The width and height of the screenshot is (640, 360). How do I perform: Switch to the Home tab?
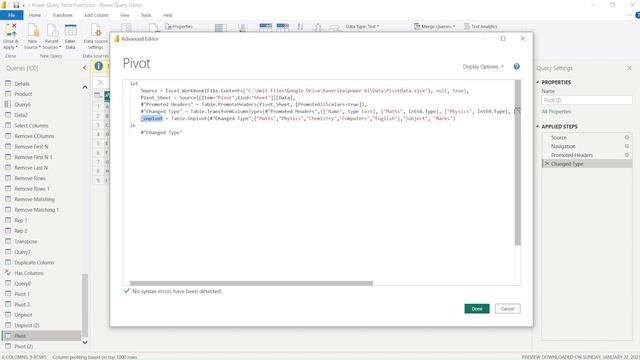35,15
